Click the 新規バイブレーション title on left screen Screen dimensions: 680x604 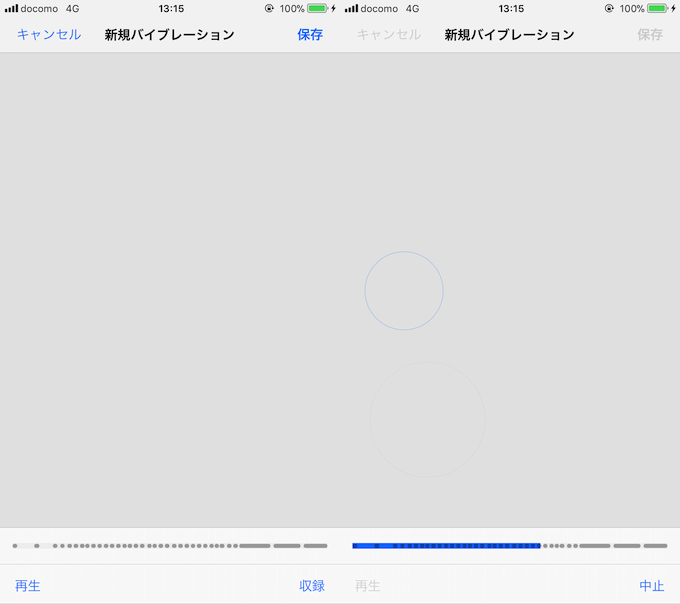[x=170, y=35]
